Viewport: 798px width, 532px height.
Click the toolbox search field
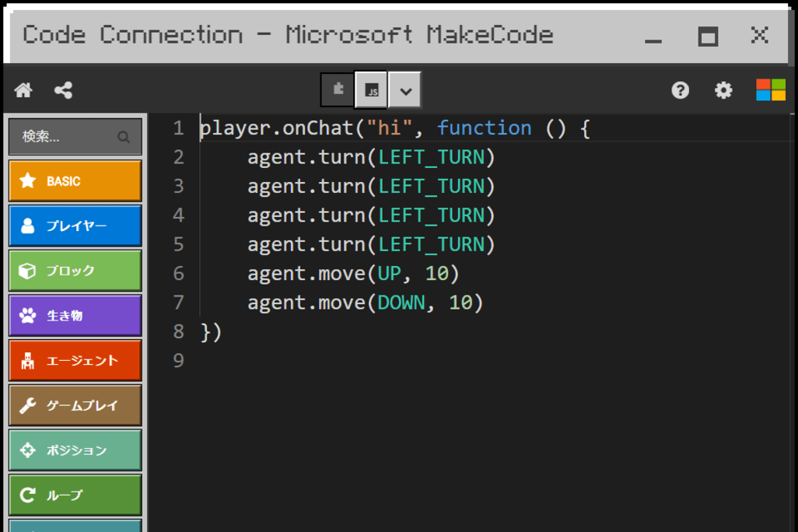(x=66, y=137)
